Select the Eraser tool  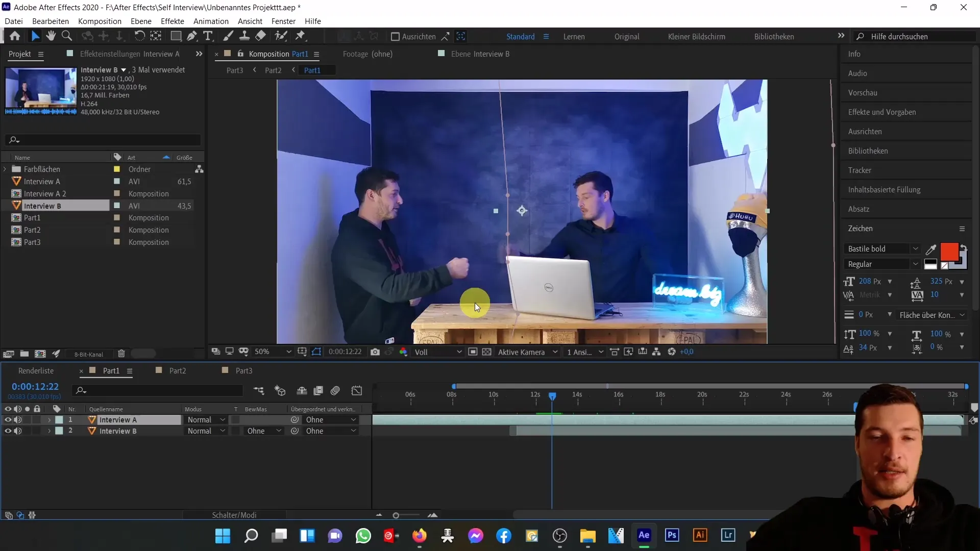[261, 36]
